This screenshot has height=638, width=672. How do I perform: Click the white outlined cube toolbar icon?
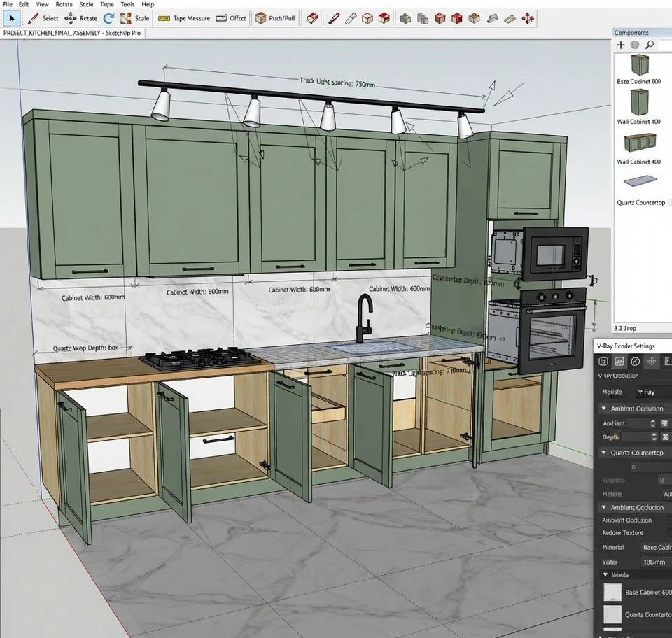coord(367,18)
